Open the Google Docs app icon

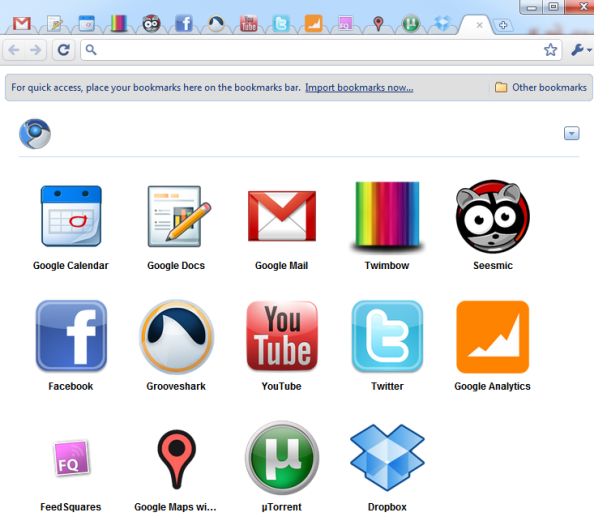pos(178,216)
